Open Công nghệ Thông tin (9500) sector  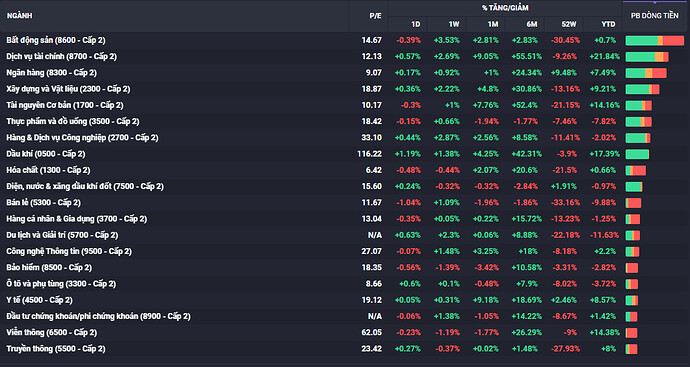(x=69, y=252)
